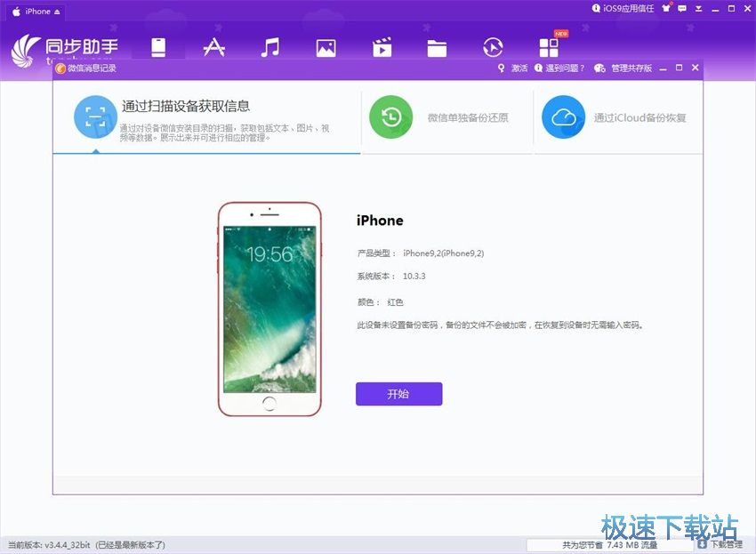The height and width of the screenshot is (554, 756).
Task: Open the Music section icon
Action: click(270, 48)
